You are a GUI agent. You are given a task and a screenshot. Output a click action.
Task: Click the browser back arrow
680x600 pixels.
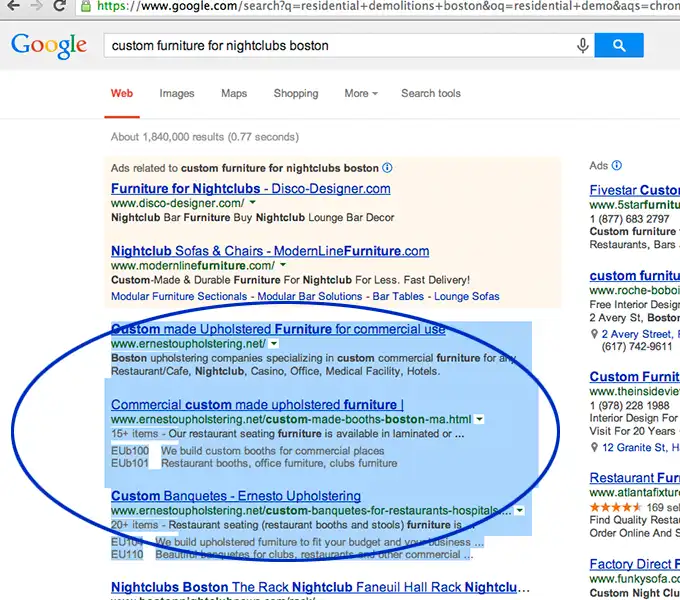(x=13, y=5)
